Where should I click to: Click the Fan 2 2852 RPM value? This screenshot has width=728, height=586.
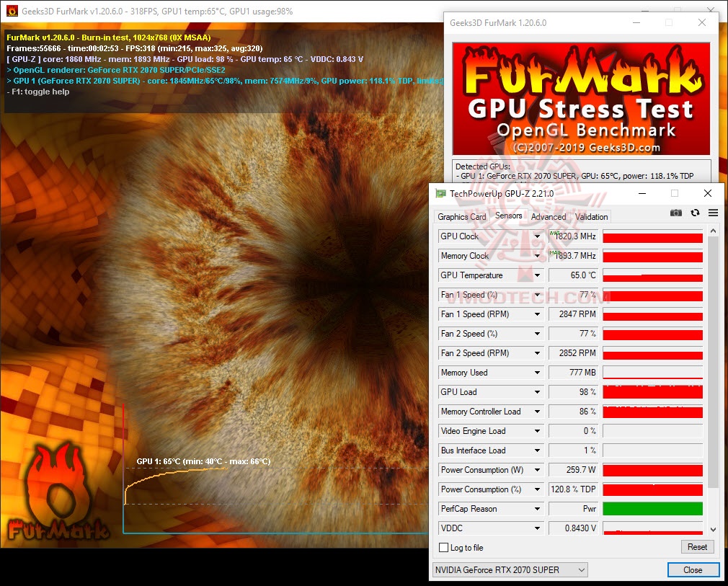click(x=574, y=353)
